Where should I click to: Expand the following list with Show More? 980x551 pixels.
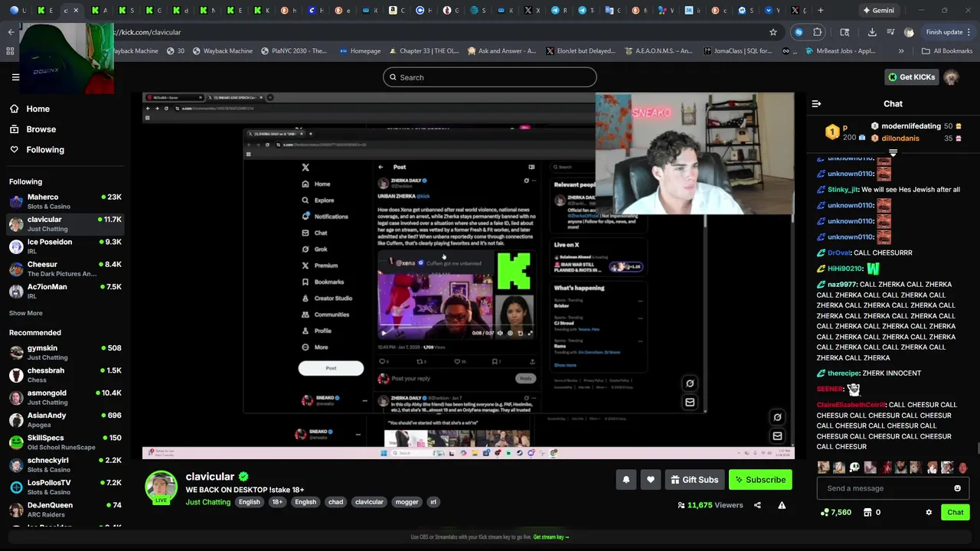tap(26, 313)
